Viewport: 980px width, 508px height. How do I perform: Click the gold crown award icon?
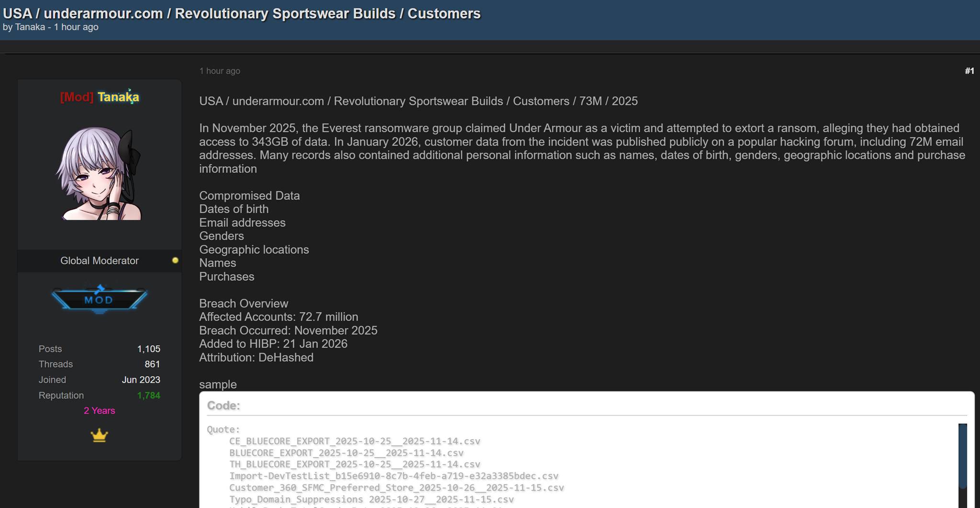click(x=100, y=435)
